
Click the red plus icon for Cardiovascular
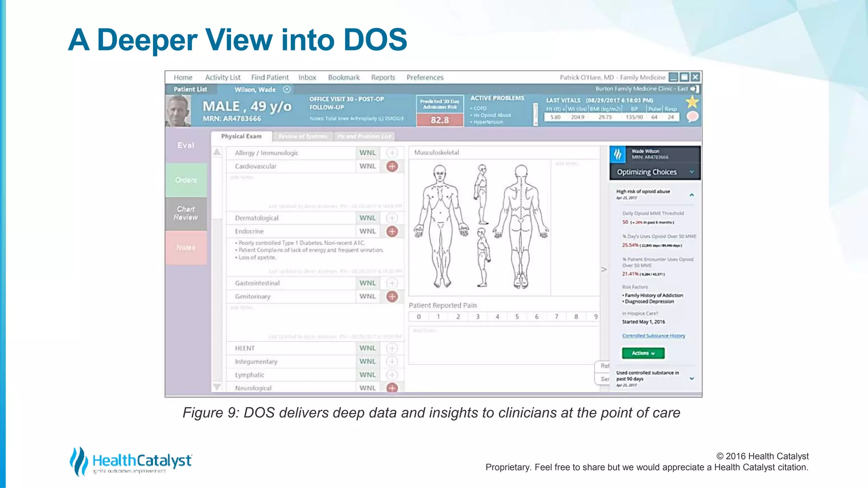[x=392, y=166]
